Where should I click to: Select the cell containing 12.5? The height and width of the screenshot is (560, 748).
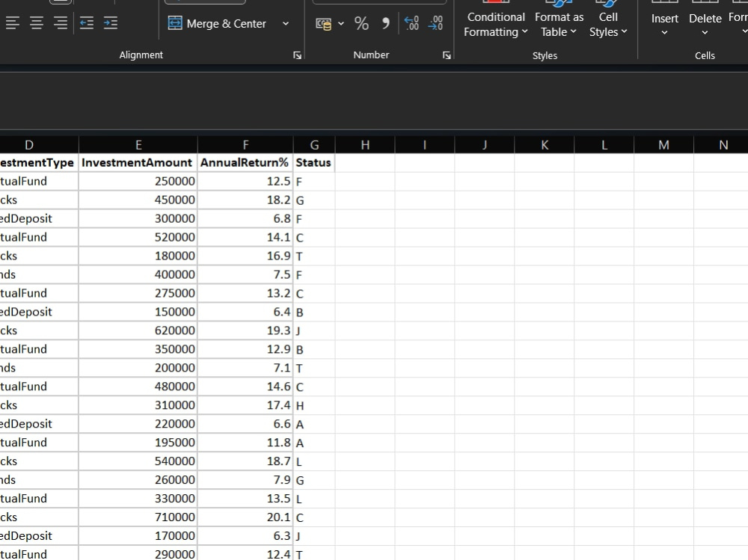(245, 181)
